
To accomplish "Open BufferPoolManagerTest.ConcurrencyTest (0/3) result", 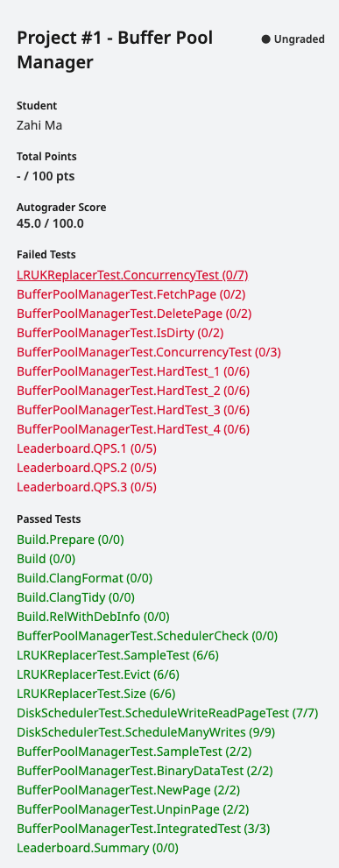I will (149, 352).
